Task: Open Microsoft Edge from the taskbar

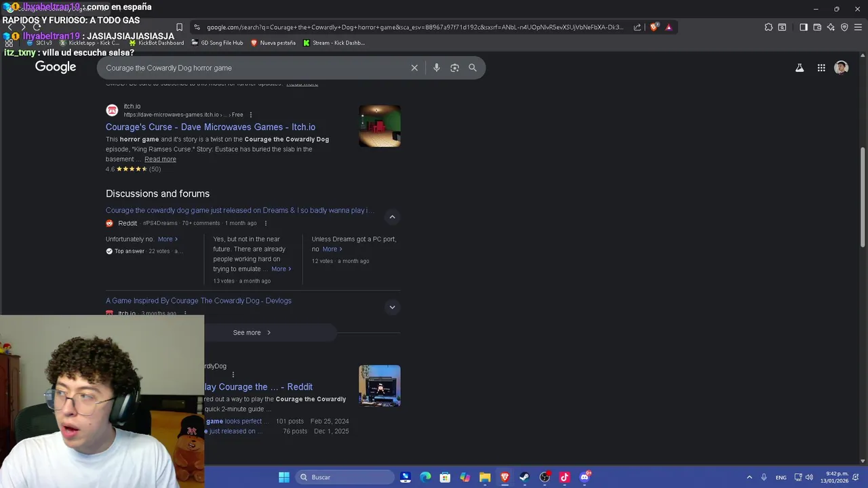Action: tap(425, 477)
